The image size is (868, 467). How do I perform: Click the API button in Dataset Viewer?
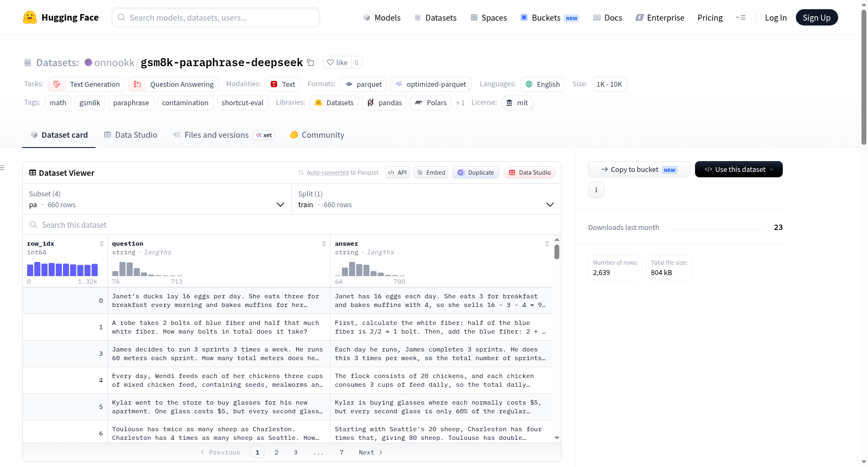(397, 172)
